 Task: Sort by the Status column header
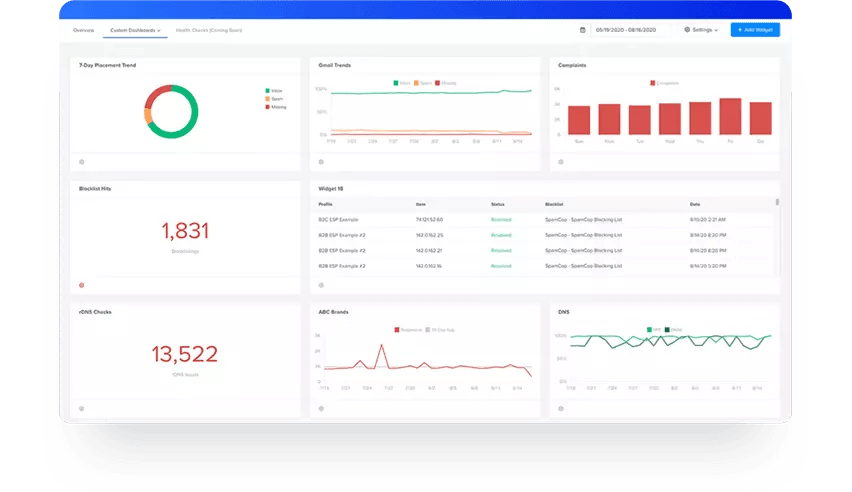(498, 204)
